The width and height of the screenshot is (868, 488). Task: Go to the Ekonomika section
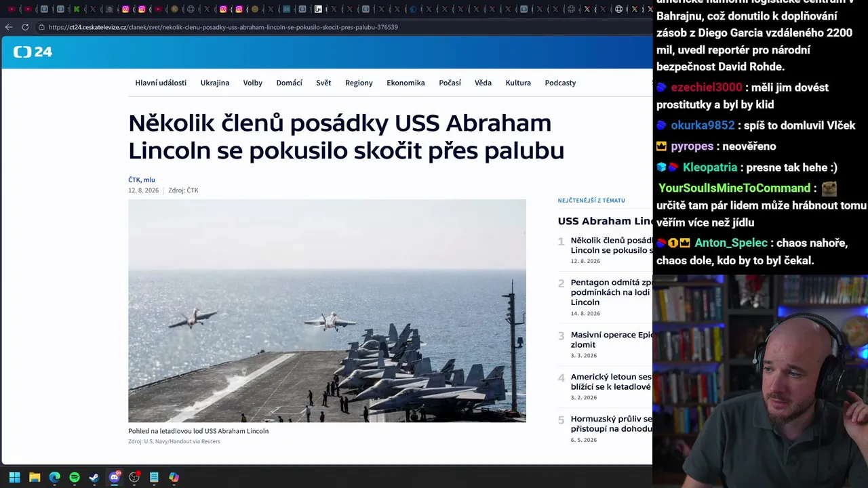click(406, 83)
